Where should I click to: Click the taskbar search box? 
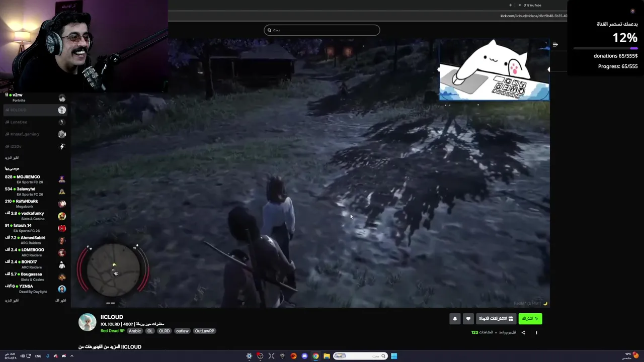[359, 356]
